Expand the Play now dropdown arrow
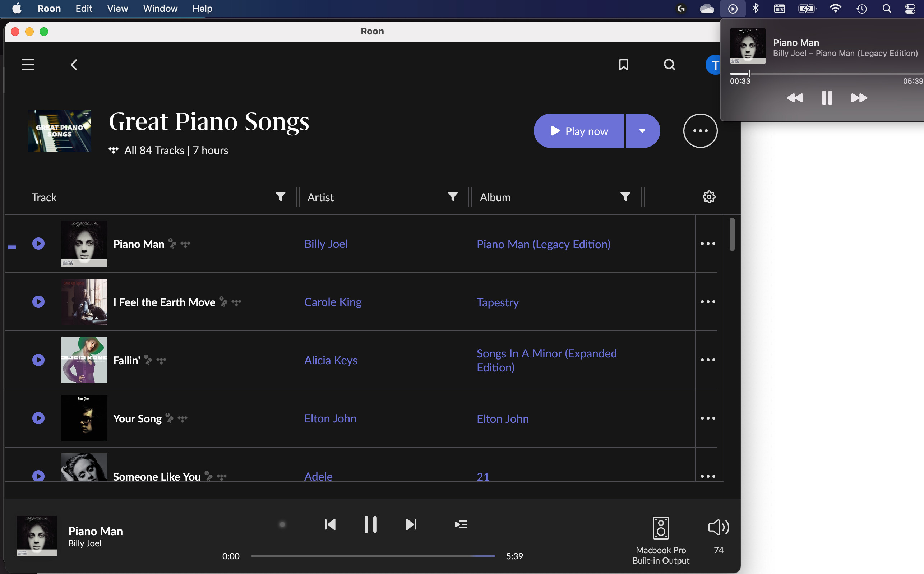 [x=642, y=131]
